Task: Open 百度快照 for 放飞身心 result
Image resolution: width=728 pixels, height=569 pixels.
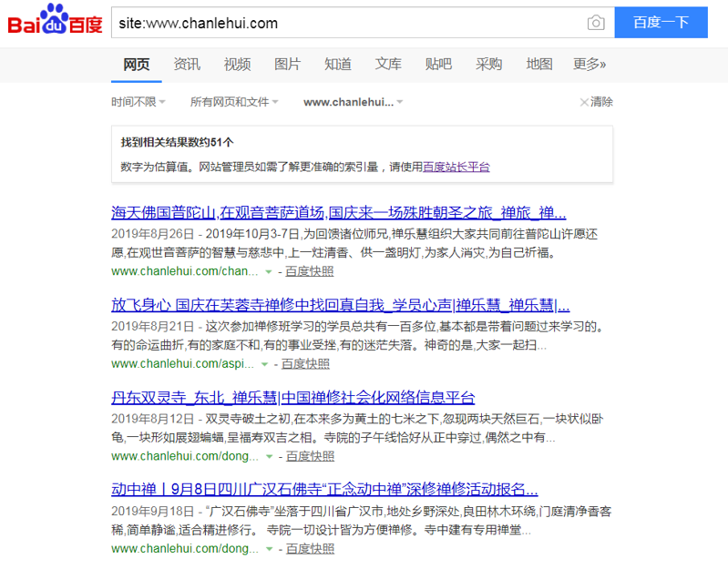Action: point(305,363)
